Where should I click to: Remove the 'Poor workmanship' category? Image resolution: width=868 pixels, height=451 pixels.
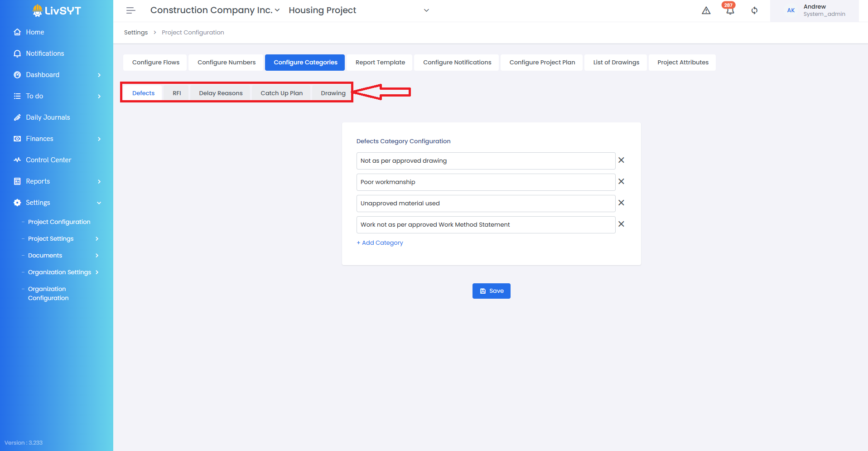621,181
